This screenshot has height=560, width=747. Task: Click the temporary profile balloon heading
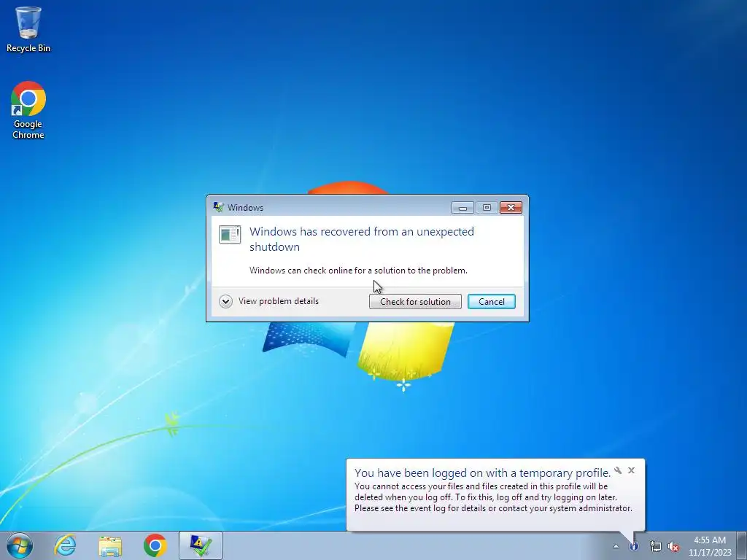[x=483, y=472]
